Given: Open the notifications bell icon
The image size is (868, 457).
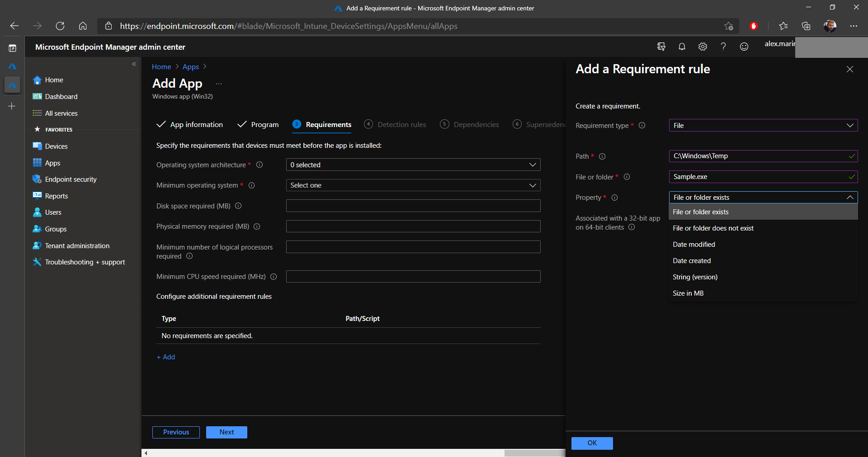Looking at the screenshot, I should point(682,47).
